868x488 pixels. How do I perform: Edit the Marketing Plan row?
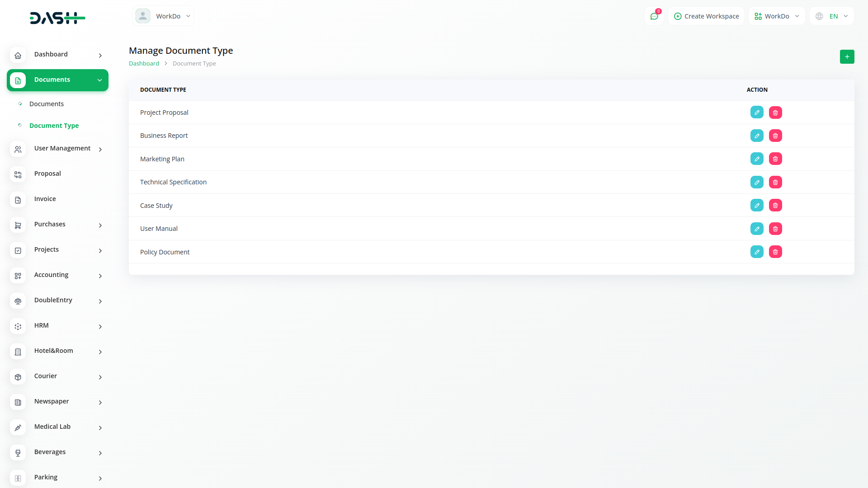coord(757,159)
